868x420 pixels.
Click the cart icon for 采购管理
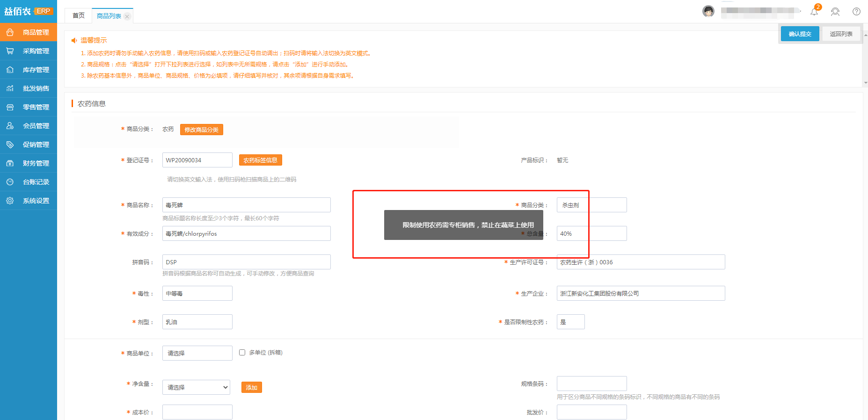pyautogui.click(x=10, y=51)
